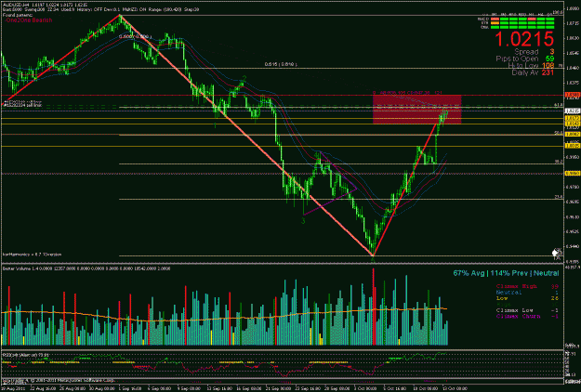Click the magenta Climax Churn legend entry

(x=518, y=316)
